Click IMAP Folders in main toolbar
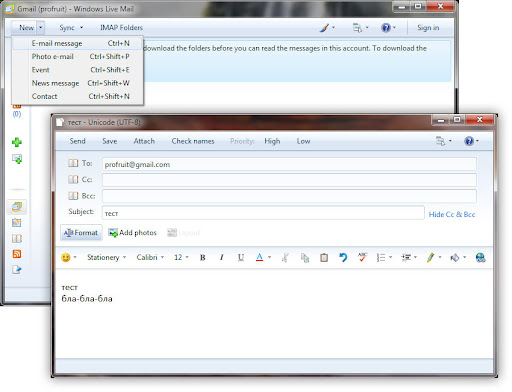 (121, 28)
